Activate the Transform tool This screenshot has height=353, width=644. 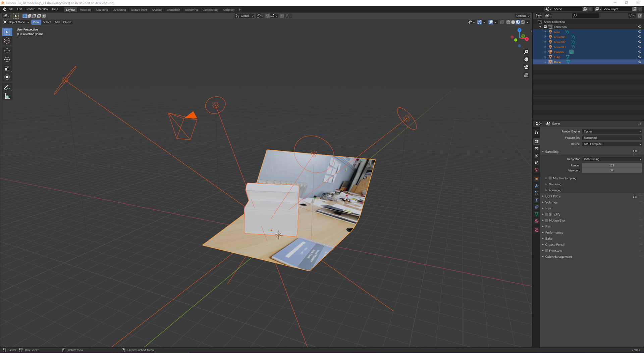click(7, 77)
